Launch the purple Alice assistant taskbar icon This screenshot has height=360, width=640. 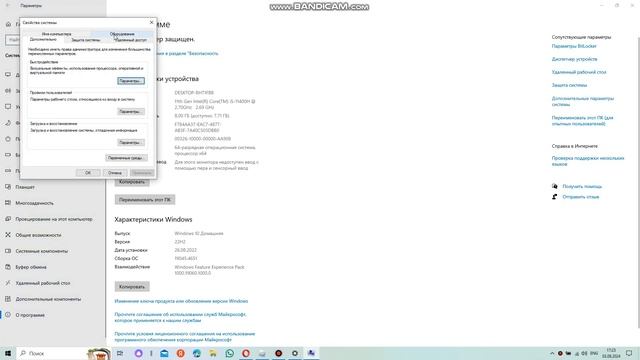(138, 353)
